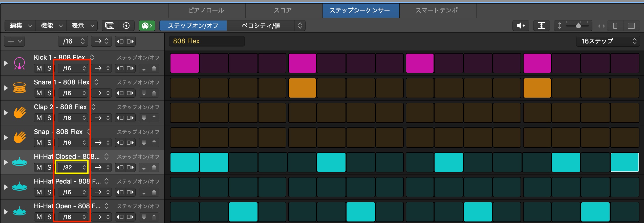644x223 pixels.
Task: Rotate Snare 1 row steps left
Action: tap(120, 93)
